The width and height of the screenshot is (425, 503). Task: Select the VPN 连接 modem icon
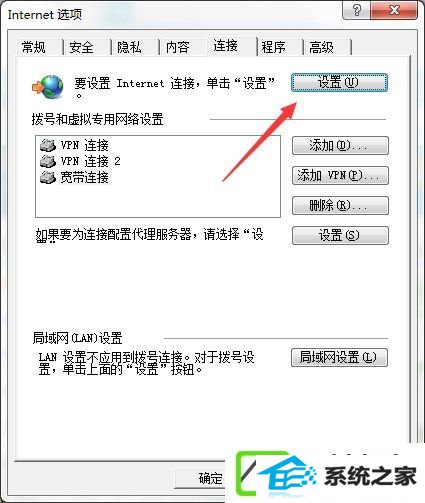click(x=48, y=145)
